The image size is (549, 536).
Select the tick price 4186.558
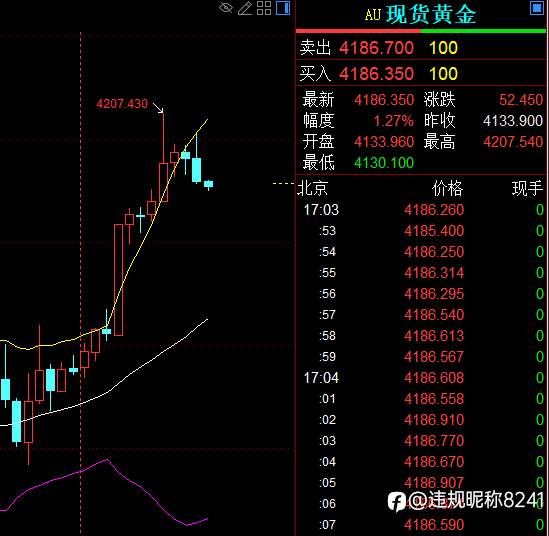(x=434, y=399)
